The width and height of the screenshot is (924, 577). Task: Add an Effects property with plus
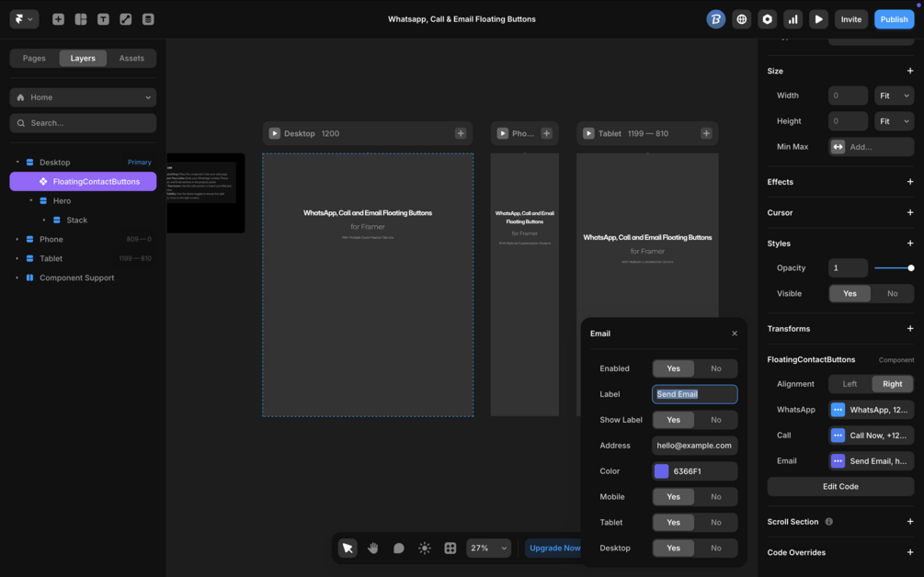910,182
